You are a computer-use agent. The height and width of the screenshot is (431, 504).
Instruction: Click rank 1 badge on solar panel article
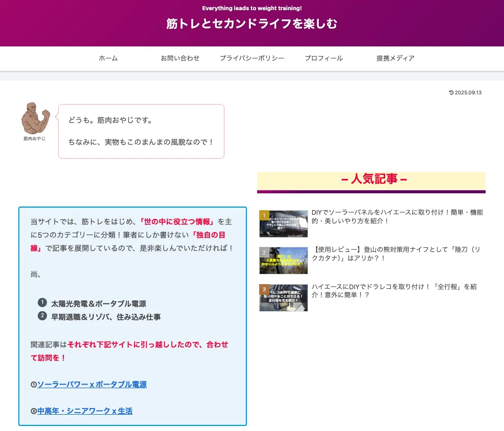(264, 215)
